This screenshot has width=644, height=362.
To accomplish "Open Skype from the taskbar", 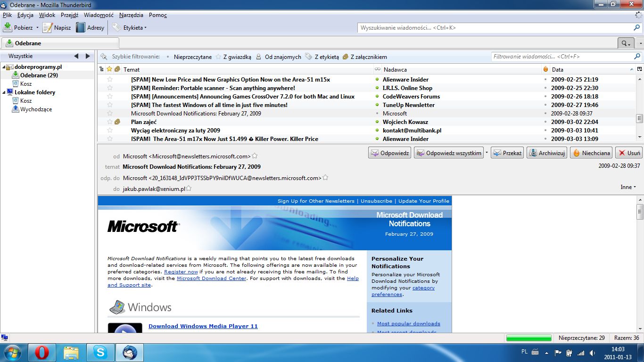I will (100, 352).
